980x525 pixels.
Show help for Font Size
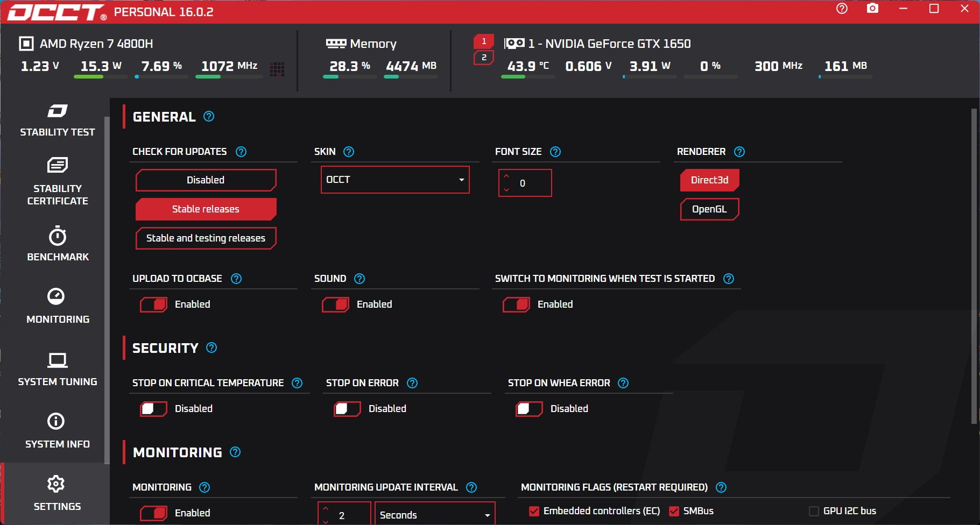555,152
